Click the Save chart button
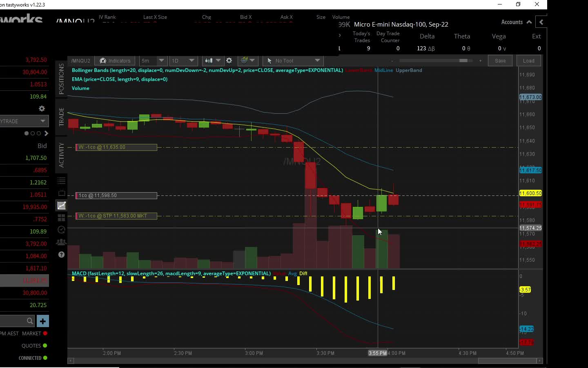This screenshot has height=368, width=588. point(500,61)
